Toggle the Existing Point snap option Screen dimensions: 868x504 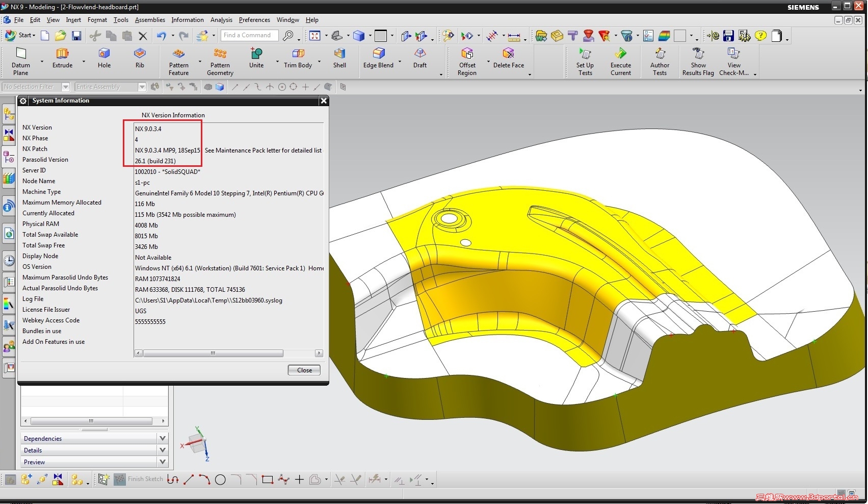tap(305, 87)
